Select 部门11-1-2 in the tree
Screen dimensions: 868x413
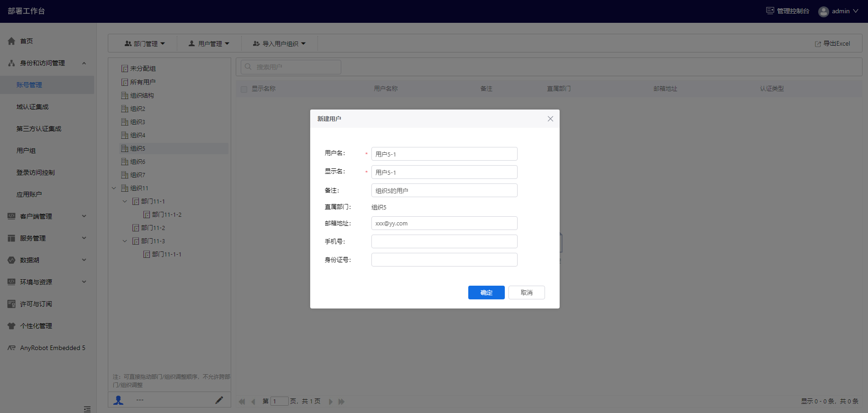pos(167,214)
